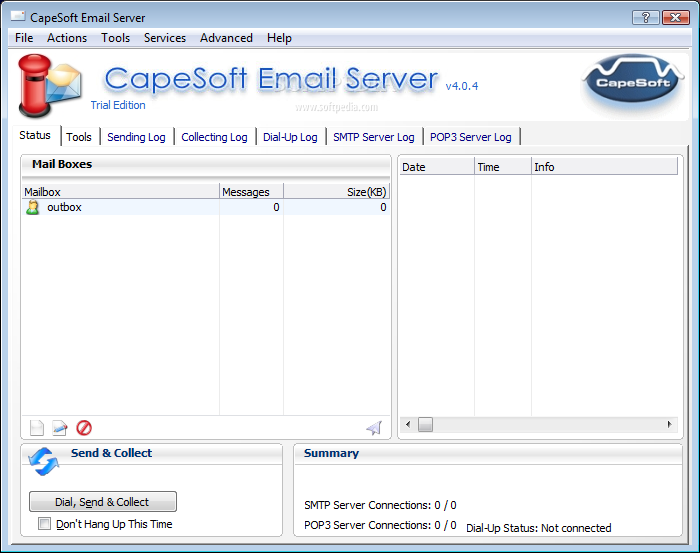Click the Messages column header
The image size is (700, 553).
pyautogui.click(x=251, y=192)
